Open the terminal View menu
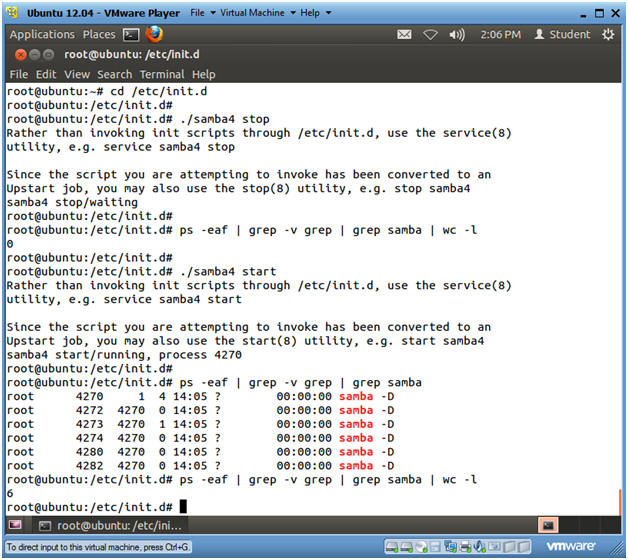628x560 pixels. point(77,75)
